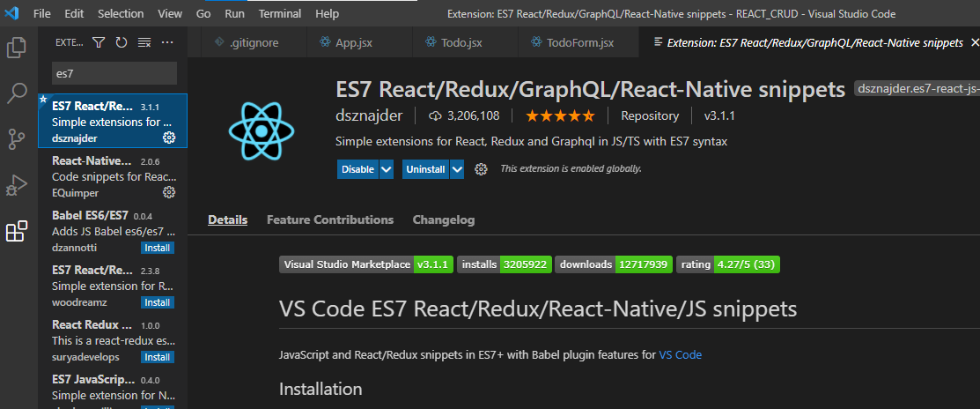Select the Extension ES7 snippets tab
Screen dimensions: 980x409
tap(809, 42)
